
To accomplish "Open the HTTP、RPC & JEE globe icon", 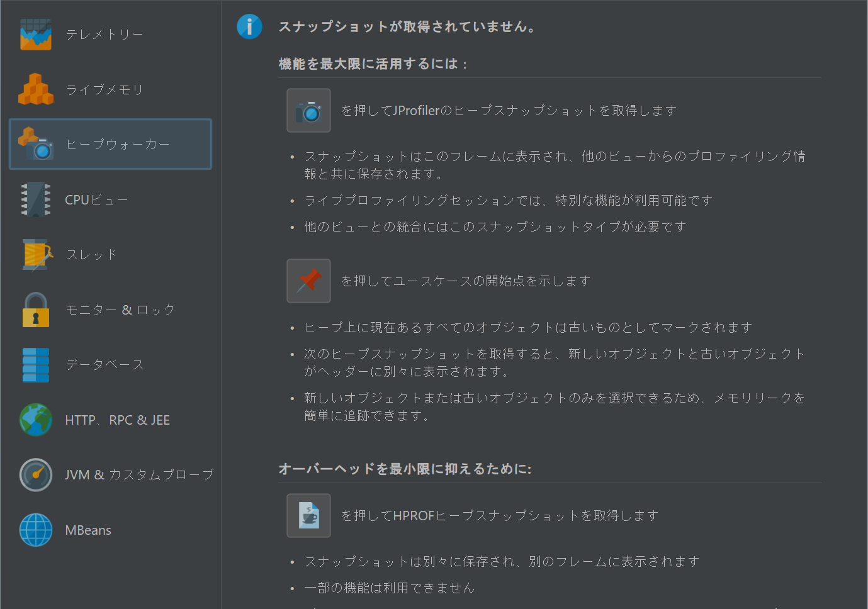I will [x=36, y=420].
